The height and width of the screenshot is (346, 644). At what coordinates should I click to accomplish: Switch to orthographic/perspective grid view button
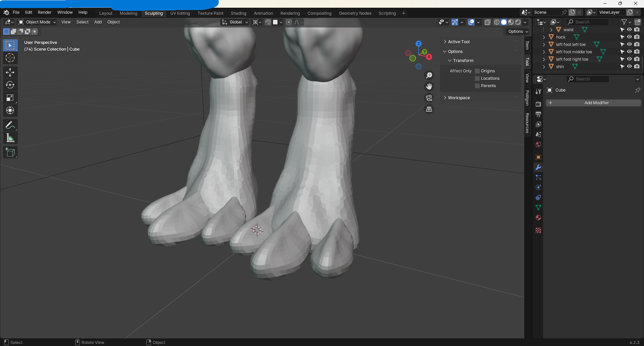(429, 109)
